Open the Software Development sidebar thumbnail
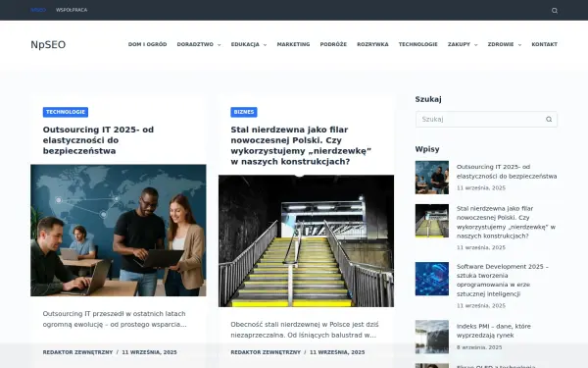 tap(431, 279)
